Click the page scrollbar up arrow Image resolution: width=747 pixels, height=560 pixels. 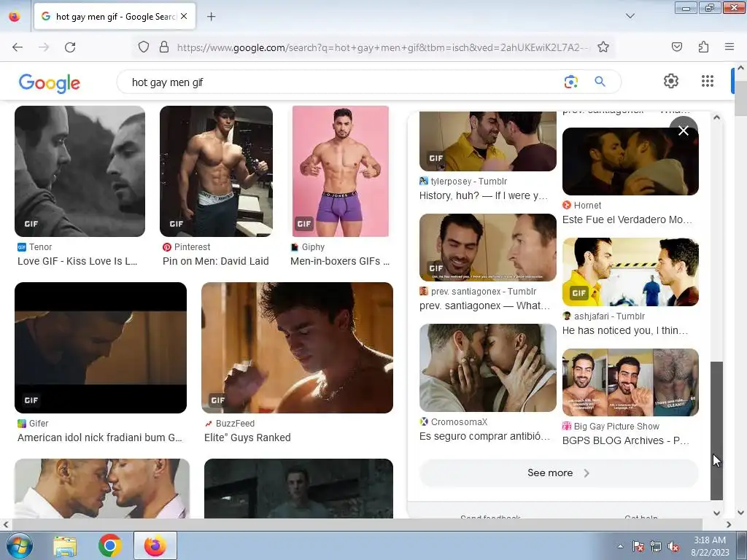point(741,68)
